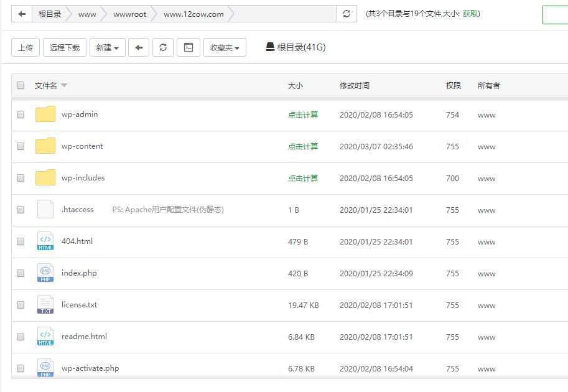The width and height of the screenshot is (568, 392).
Task: Click 点击计算 for wp-includes size
Action: point(303,178)
